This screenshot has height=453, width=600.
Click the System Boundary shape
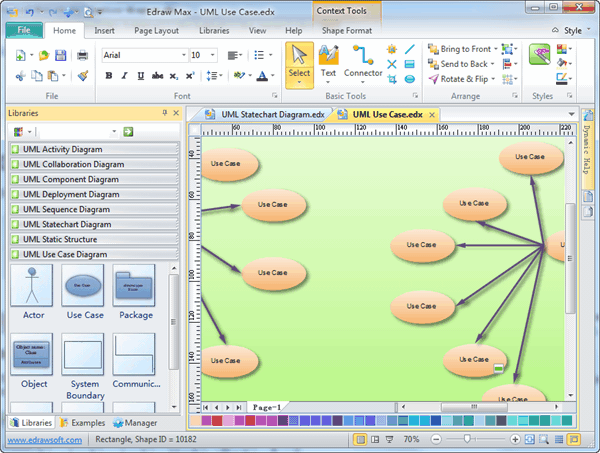pyautogui.click(x=85, y=361)
